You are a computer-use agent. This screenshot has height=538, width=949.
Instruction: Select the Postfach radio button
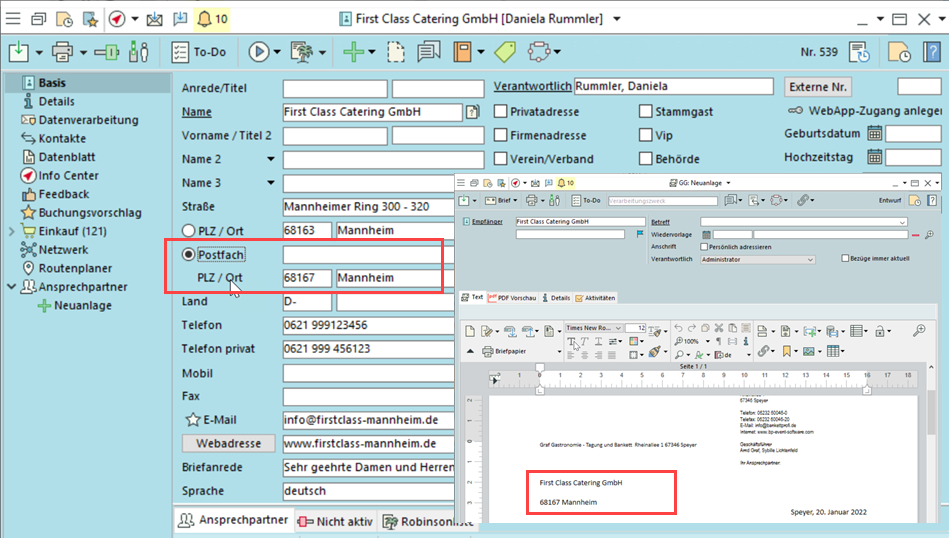(187, 255)
